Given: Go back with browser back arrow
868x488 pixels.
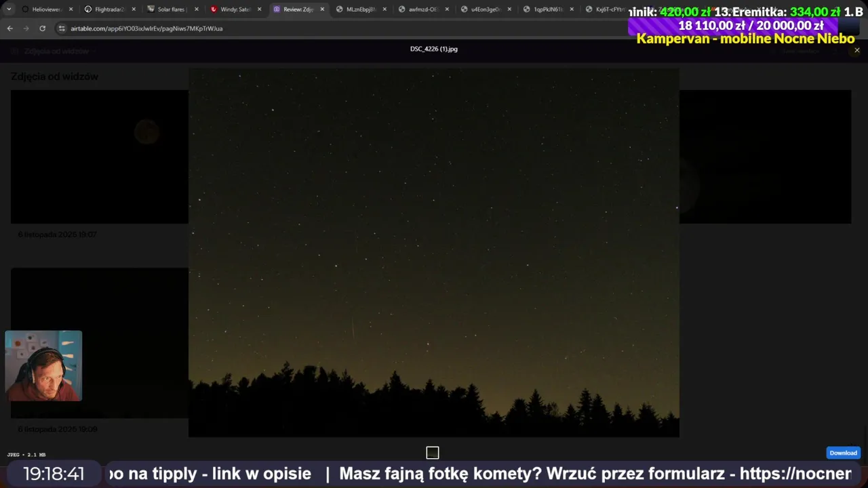Looking at the screenshot, I should 9,28.
